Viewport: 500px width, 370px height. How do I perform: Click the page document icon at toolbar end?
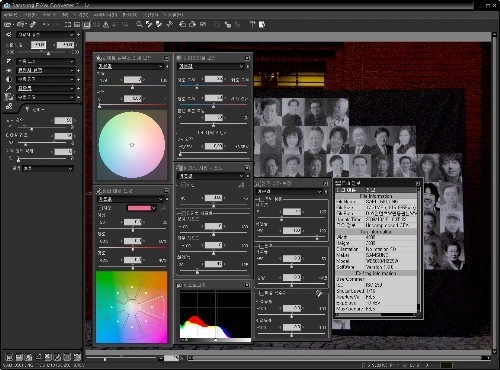pos(262,24)
